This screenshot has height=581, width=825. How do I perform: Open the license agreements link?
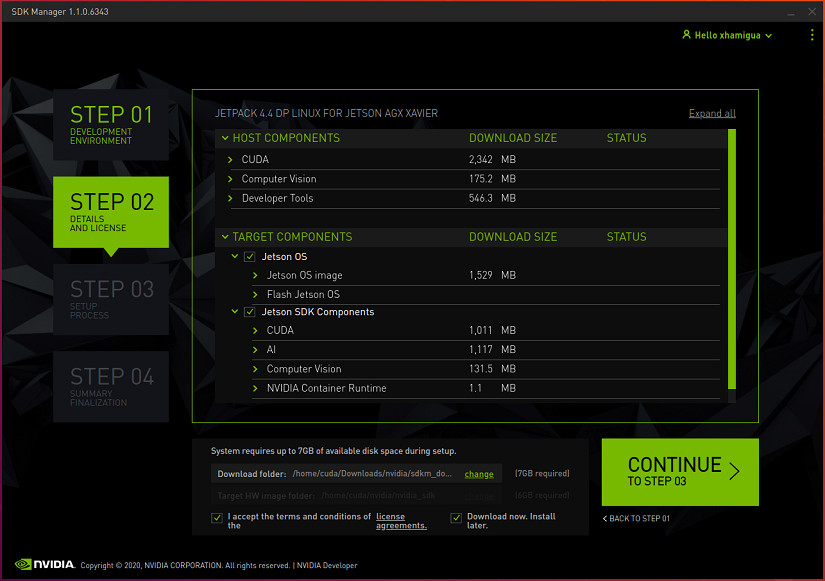pos(401,521)
